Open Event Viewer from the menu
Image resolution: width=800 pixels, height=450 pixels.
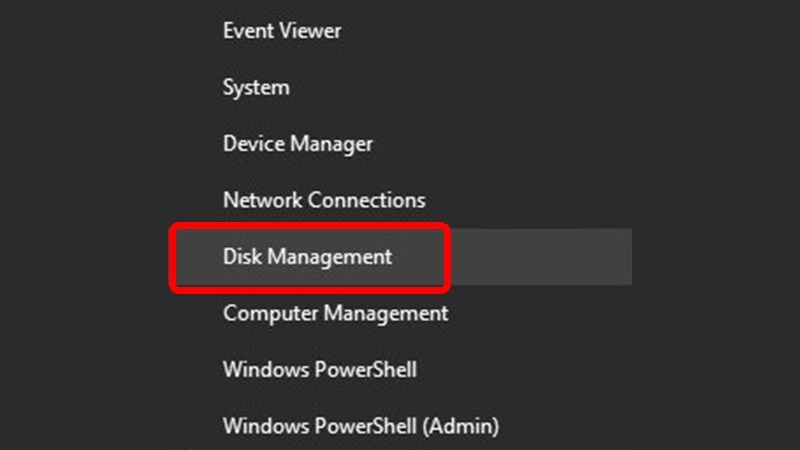coord(282,31)
